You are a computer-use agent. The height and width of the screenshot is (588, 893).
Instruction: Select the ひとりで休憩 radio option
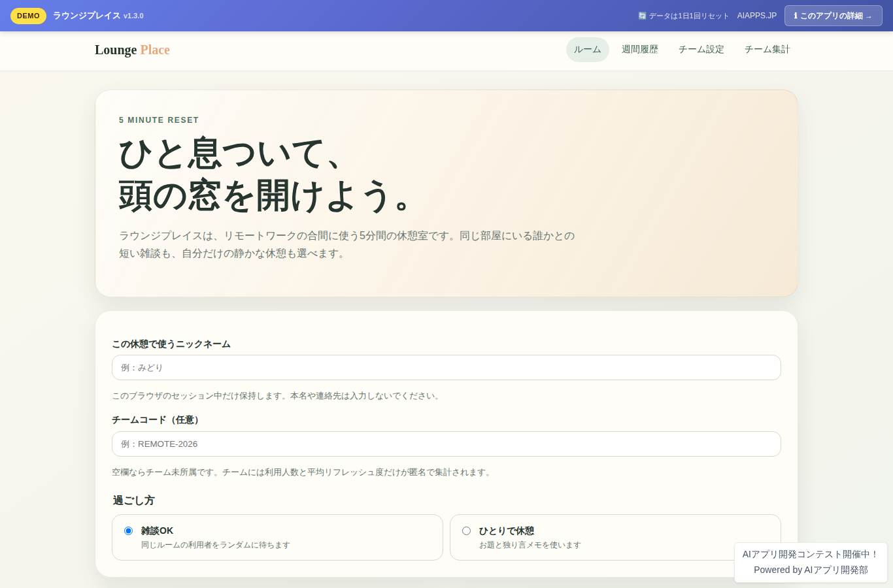[466, 531]
